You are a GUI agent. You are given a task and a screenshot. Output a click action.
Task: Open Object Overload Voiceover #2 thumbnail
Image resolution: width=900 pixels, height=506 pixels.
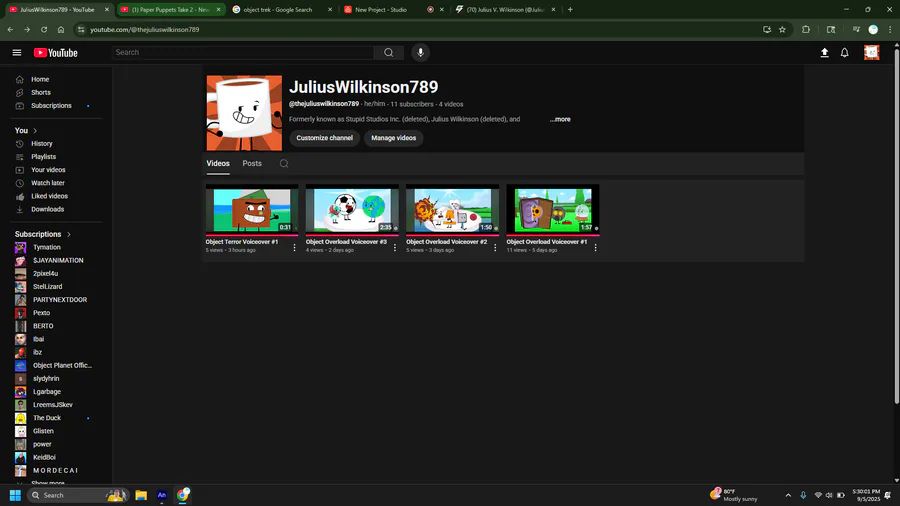[452, 209]
